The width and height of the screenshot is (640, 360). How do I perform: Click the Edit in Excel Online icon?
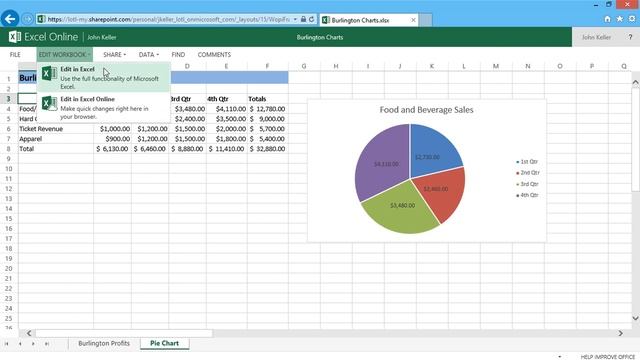point(49,103)
